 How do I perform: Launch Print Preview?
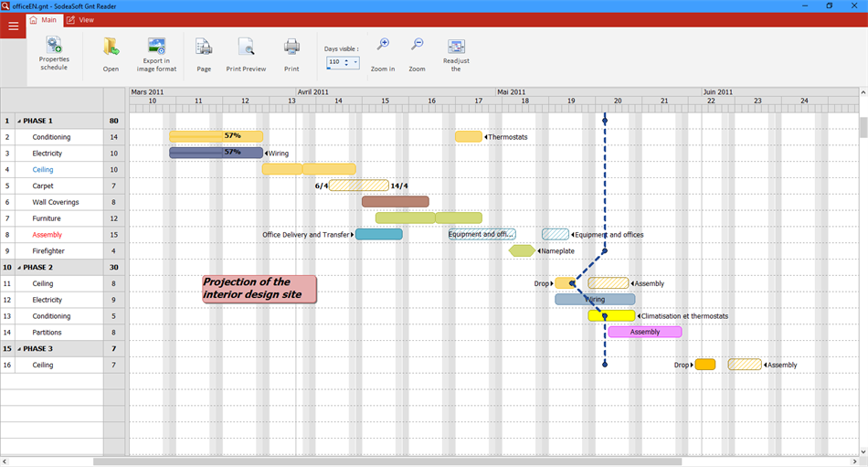pos(246,54)
